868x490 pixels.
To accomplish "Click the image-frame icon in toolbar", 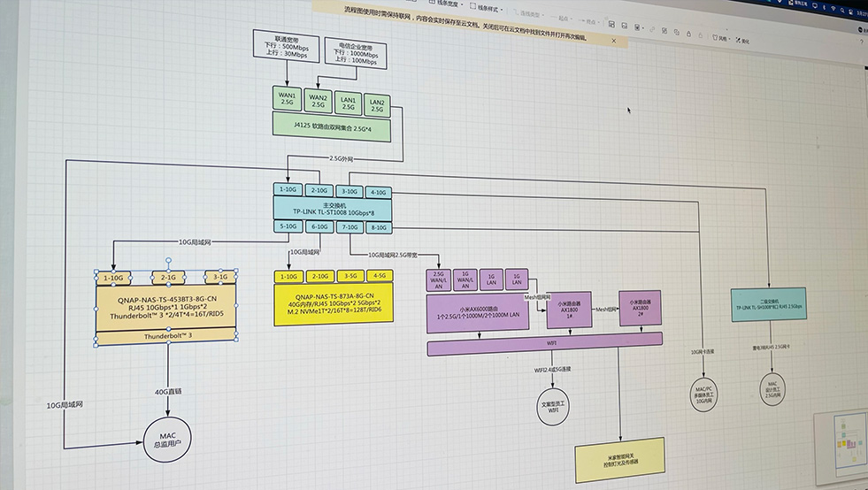I will pyautogui.click(x=624, y=26).
